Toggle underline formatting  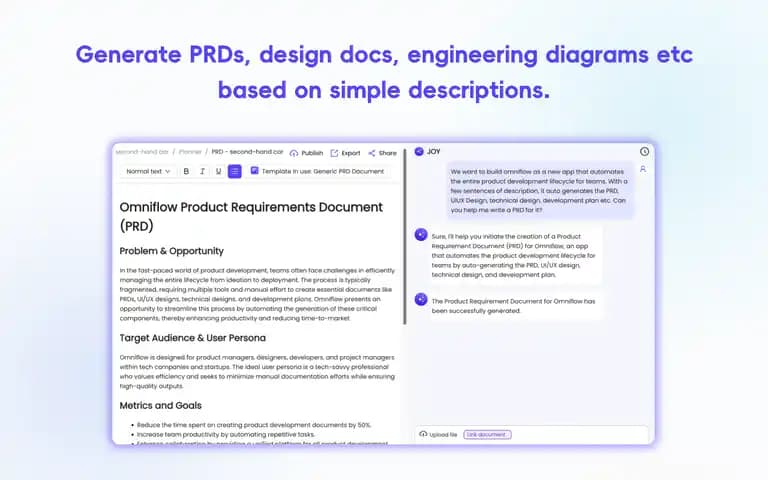pyautogui.click(x=218, y=171)
